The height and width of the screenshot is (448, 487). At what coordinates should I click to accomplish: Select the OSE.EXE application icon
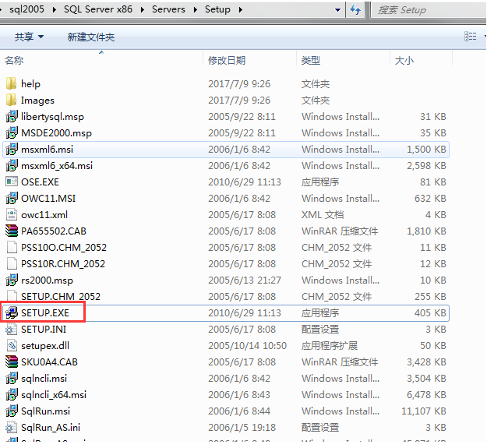pos(12,182)
